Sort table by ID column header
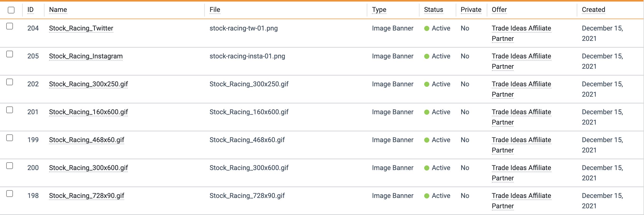The height and width of the screenshot is (215, 644). tap(31, 10)
